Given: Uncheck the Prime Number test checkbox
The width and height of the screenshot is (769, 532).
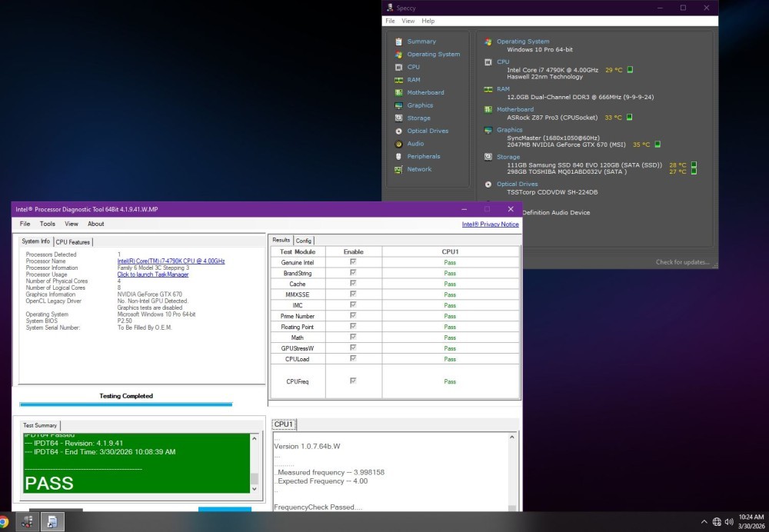Looking at the screenshot, I should tap(353, 316).
